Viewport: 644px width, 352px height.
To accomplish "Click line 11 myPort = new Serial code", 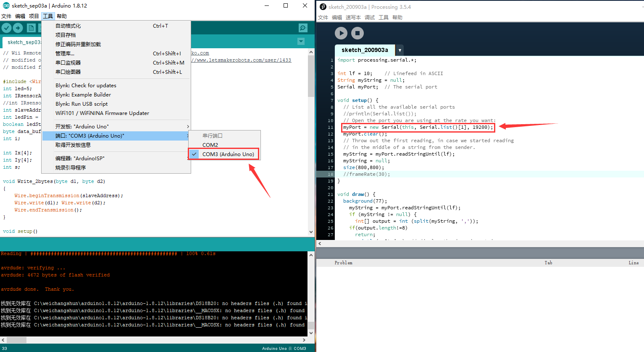I will [418, 127].
